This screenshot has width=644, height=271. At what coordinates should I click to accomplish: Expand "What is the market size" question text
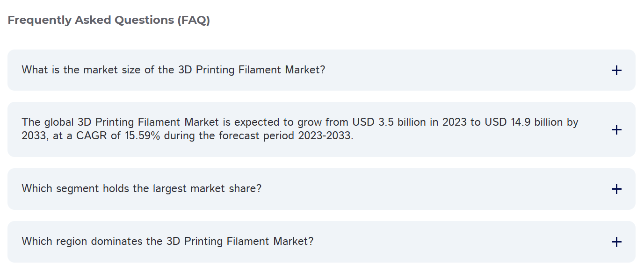pyautogui.click(x=173, y=70)
